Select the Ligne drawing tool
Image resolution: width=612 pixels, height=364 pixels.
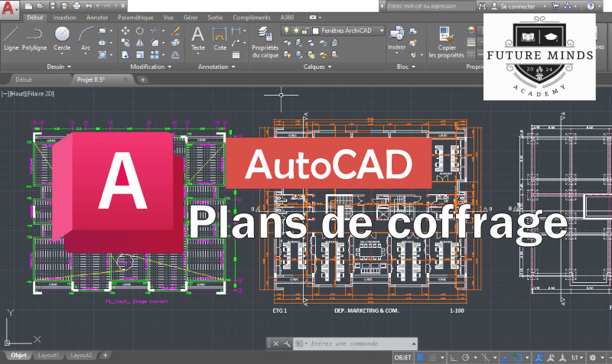[11, 39]
